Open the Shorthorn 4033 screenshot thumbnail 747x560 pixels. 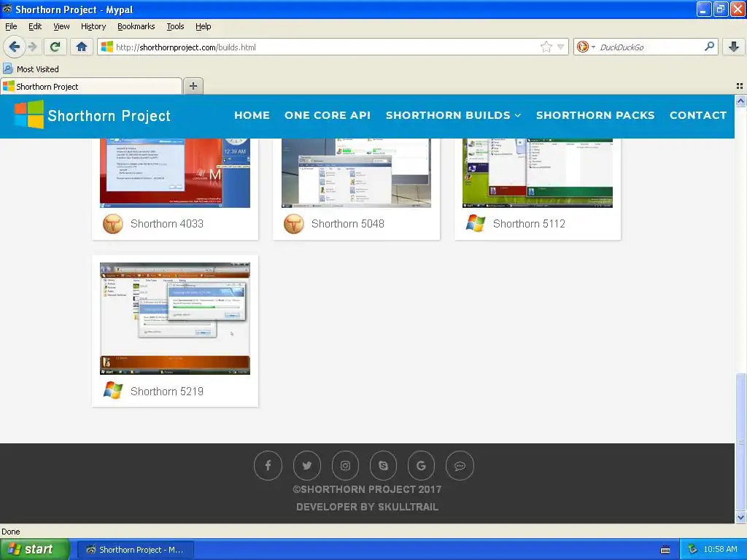click(x=175, y=173)
